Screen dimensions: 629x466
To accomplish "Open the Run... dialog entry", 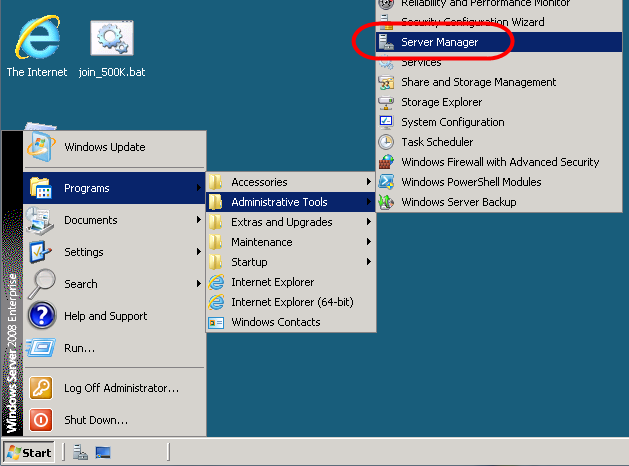I will (x=114, y=348).
